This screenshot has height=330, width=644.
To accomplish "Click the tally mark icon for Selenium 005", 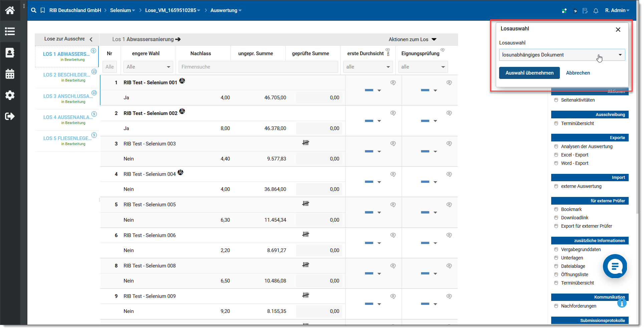I will click(306, 204).
